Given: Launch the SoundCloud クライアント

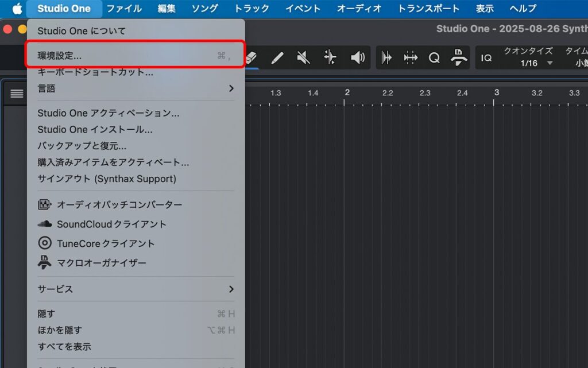Looking at the screenshot, I should 111,224.
